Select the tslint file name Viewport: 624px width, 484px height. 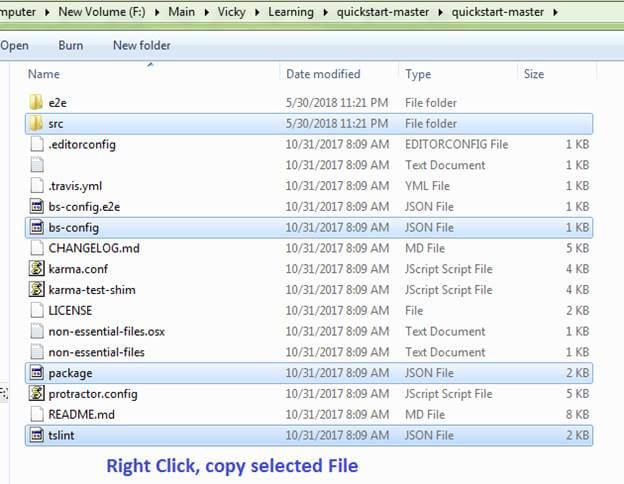click(61, 435)
